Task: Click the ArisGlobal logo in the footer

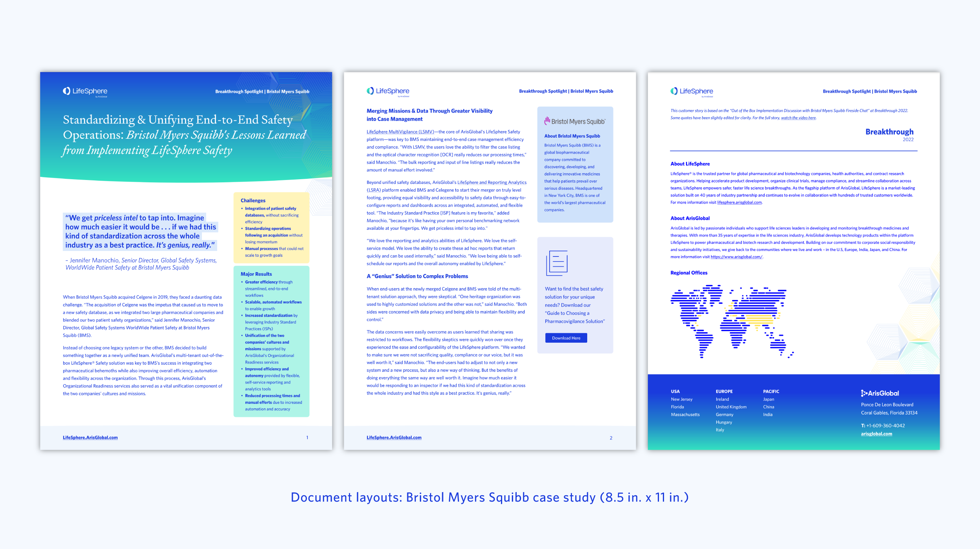Action: pos(880,393)
